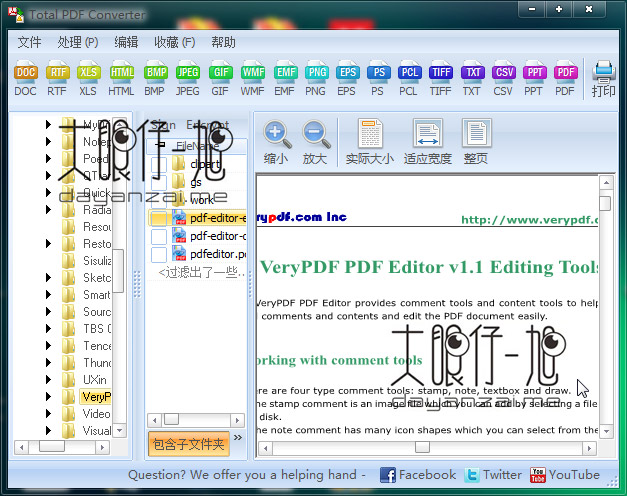Open the 帮助 menu

[223, 42]
